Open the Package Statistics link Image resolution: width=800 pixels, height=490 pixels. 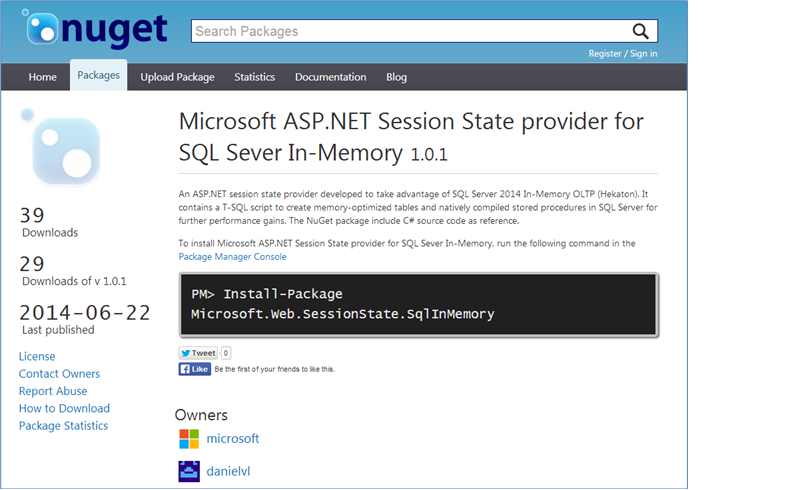tap(63, 426)
